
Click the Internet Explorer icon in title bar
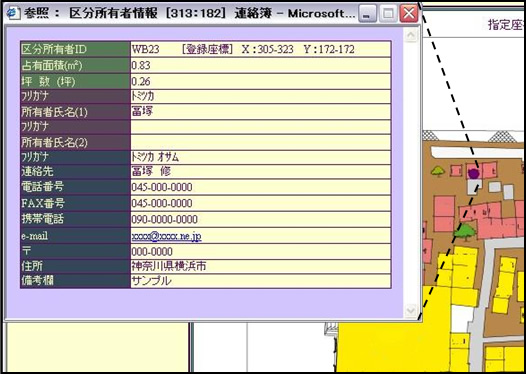coord(13,13)
